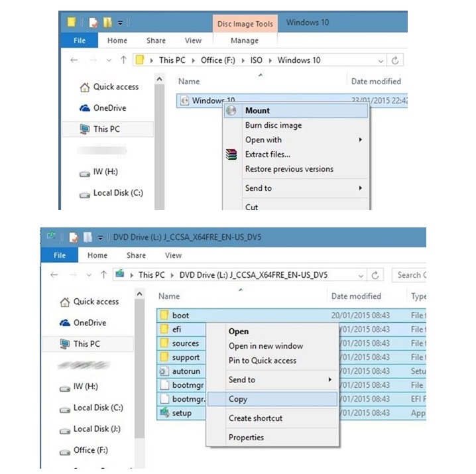Click Properties icon in Windows 10 title bar
The width and height of the screenshot is (476, 474).
point(93,23)
